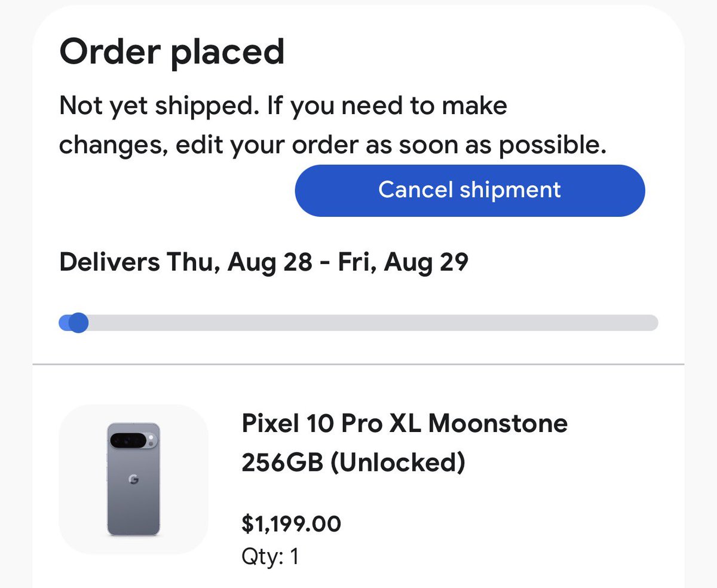717x588 pixels.
Task: Click the camera bar on phone image
Action: [x=133, y=440]
